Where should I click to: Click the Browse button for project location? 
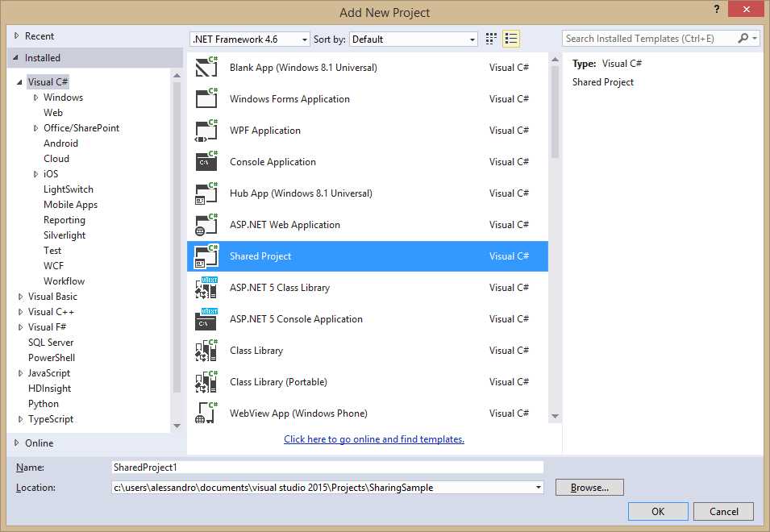tap(589, 487)
